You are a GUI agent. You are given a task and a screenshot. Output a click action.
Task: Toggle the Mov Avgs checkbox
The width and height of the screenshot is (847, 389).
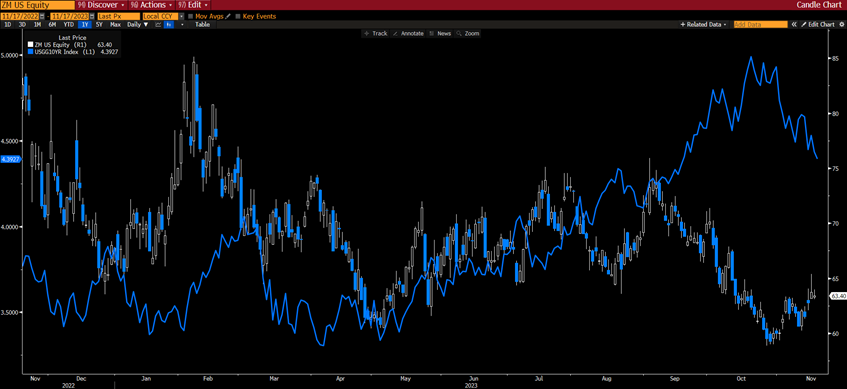(191, 17)
